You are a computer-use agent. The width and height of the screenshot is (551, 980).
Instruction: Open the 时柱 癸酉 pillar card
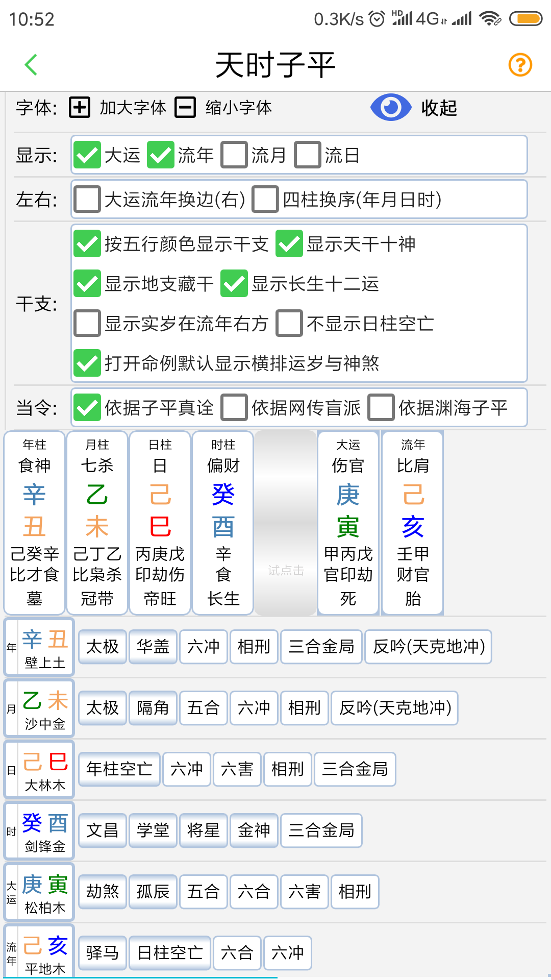tap(223, 523)
